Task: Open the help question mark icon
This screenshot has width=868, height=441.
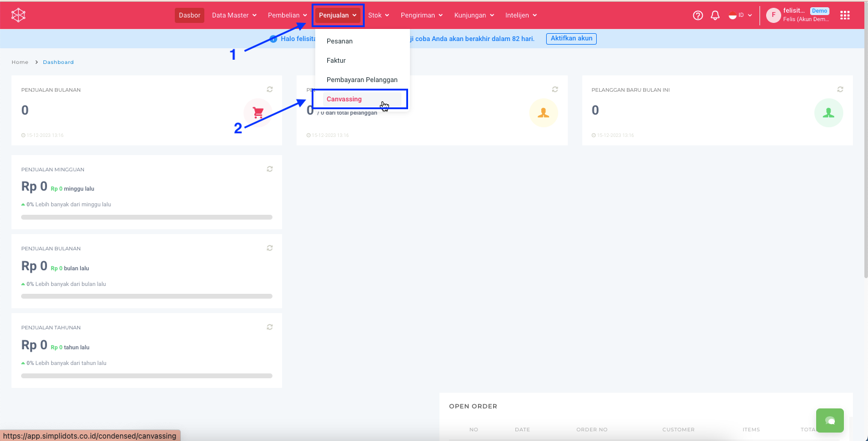Action: pyautogui.click(x=698, y=16)
